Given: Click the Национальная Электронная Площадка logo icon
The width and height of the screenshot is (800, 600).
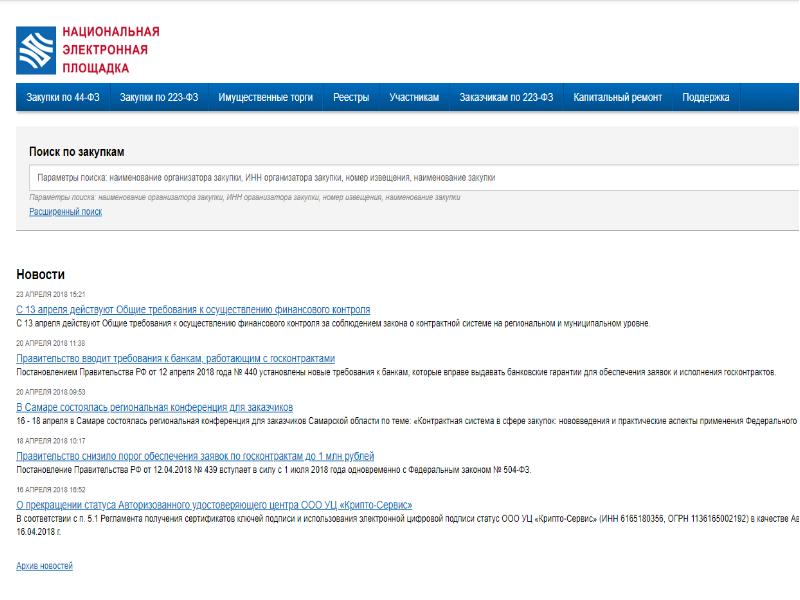Looking at the screenshot, I should (36, 51).
